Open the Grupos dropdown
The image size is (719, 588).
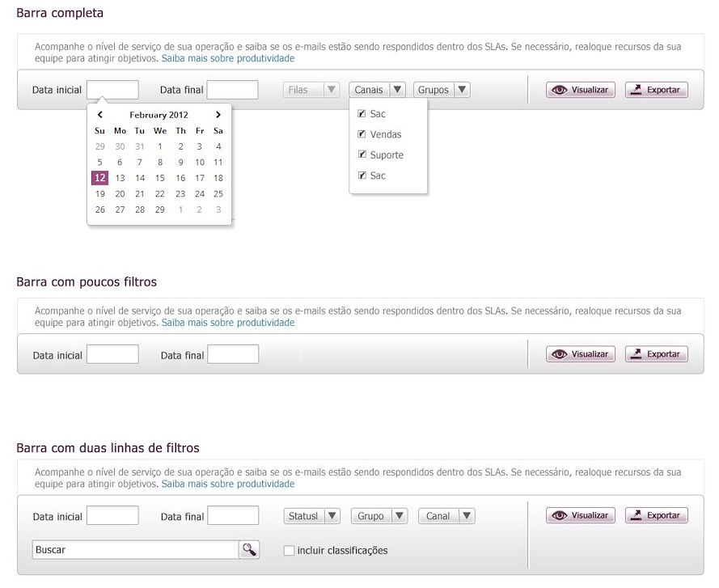coord(442,90)
